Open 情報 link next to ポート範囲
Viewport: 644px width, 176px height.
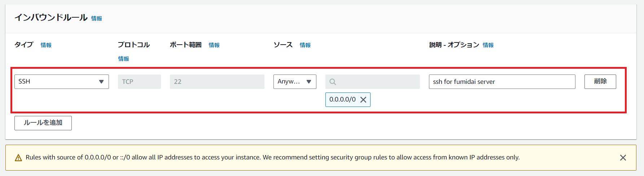click(214, 45)
